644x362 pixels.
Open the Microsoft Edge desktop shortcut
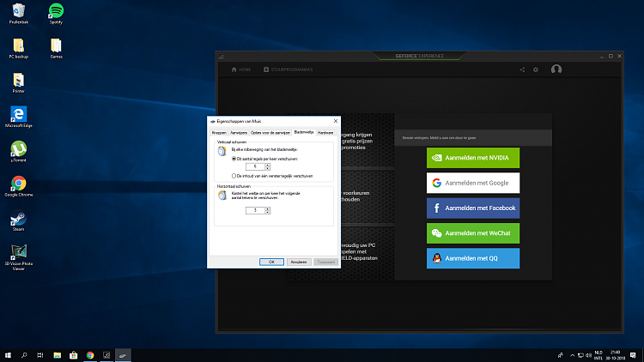(19, 117)
